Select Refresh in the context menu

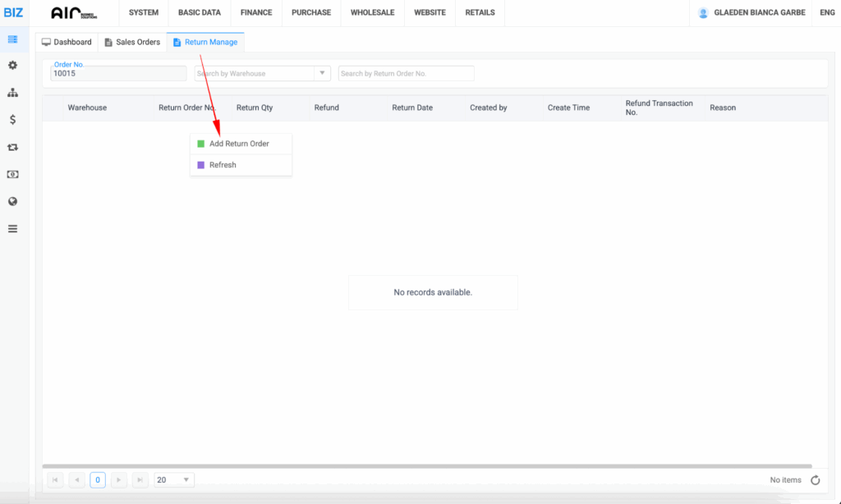point(223,165)
